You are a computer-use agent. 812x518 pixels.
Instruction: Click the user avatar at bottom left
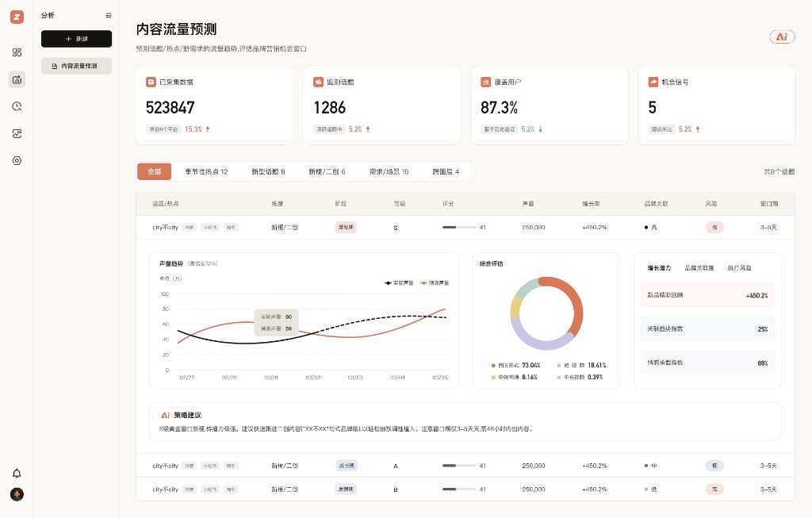tap(17, 494)
